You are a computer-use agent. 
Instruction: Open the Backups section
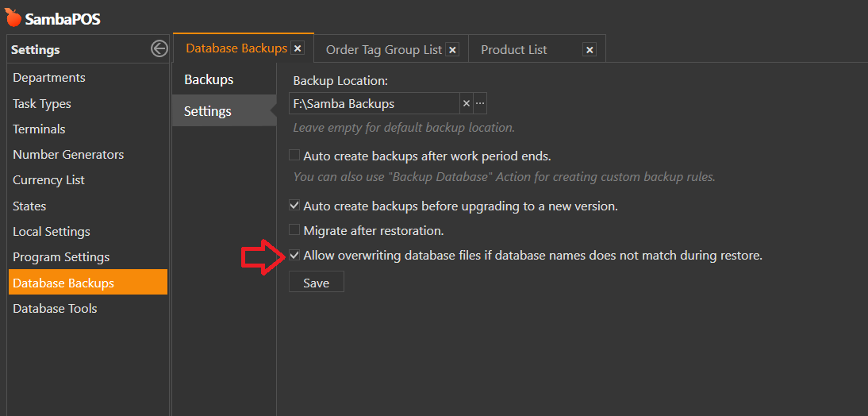pos(209,79)
